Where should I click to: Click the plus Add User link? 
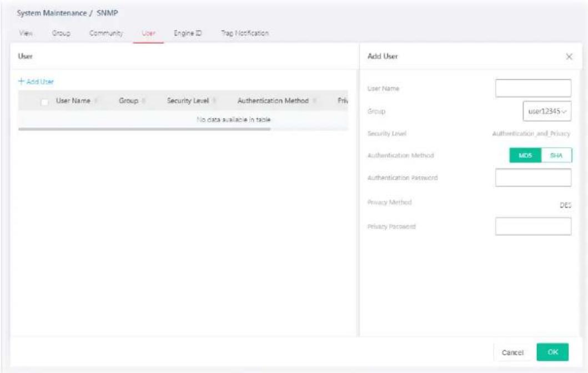point(36,81)
